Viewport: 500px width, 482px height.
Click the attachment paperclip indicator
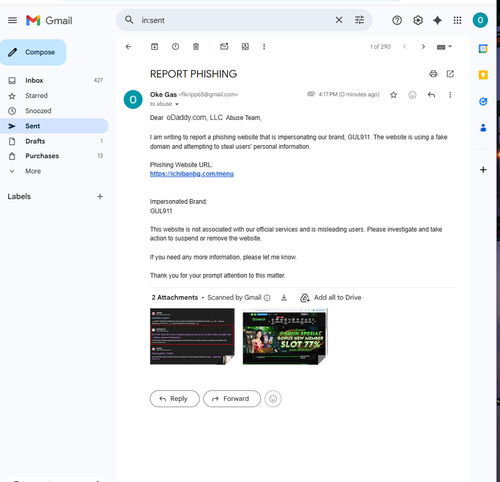pyautogui.click(x=311, y=94)
